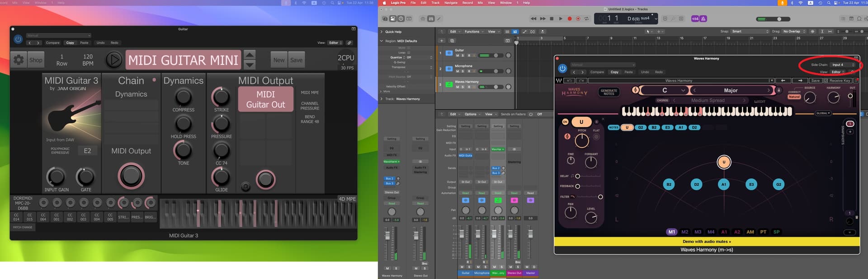Open the Drag No Overlap dropdown

794,32
